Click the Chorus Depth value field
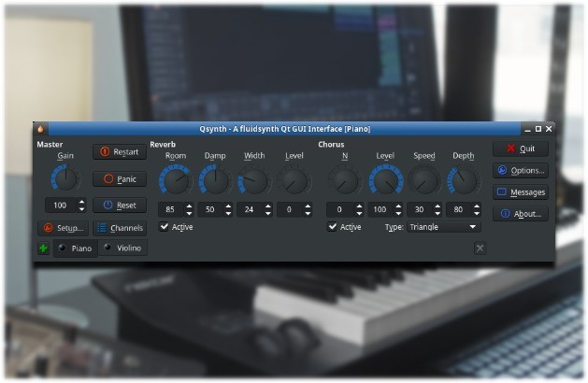588x383 pixels. (459, 209)
